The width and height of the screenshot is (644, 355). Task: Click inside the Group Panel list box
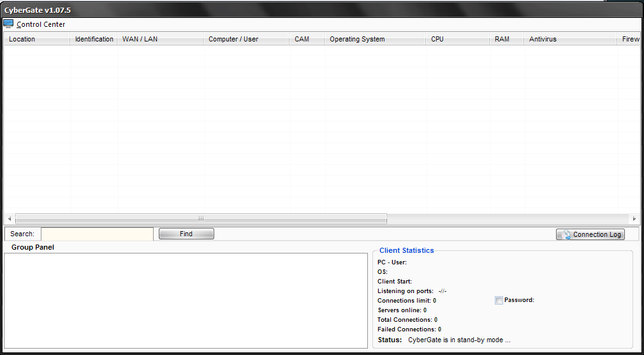[x=186, y=301]
